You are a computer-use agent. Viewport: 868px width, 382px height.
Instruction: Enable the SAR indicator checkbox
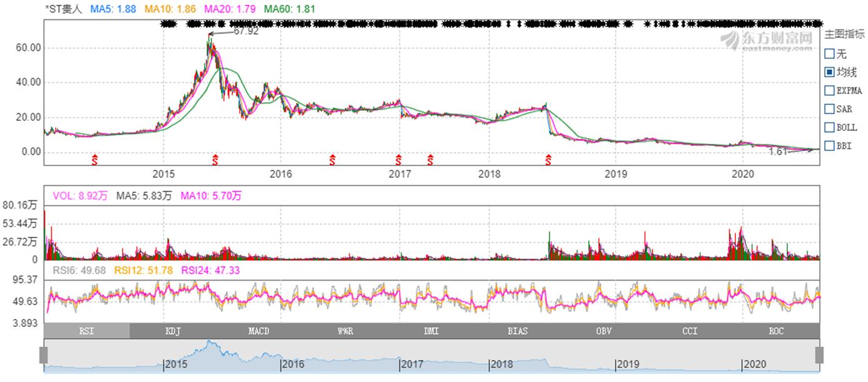829,109
